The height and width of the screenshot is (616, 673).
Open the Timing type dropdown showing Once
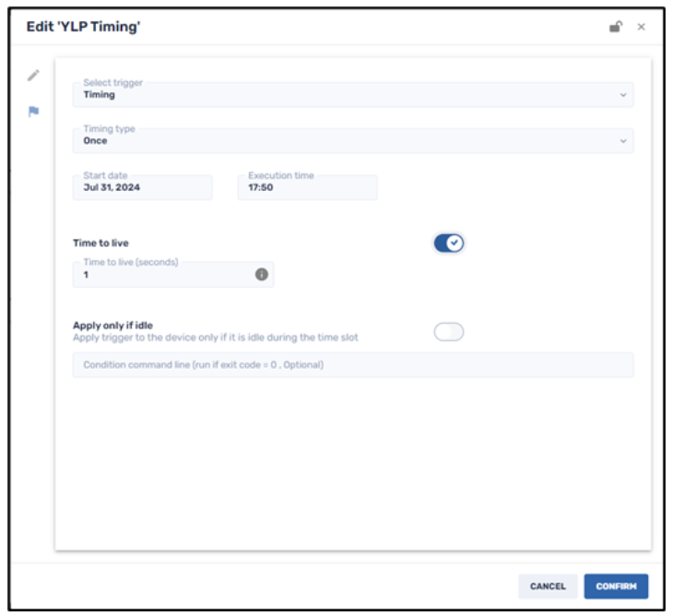(341, 140)
